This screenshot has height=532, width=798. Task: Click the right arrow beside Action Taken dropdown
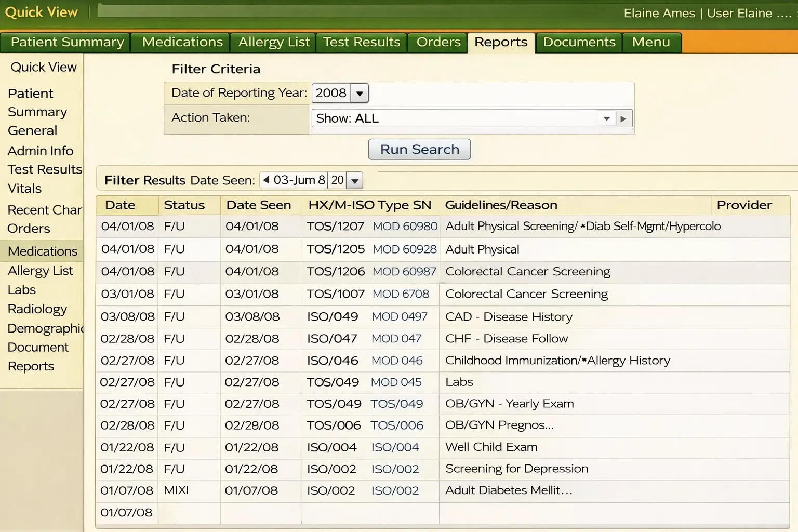point(624,118)
